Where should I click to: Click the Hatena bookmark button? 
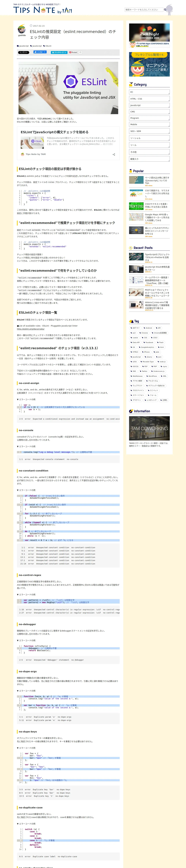59,53
